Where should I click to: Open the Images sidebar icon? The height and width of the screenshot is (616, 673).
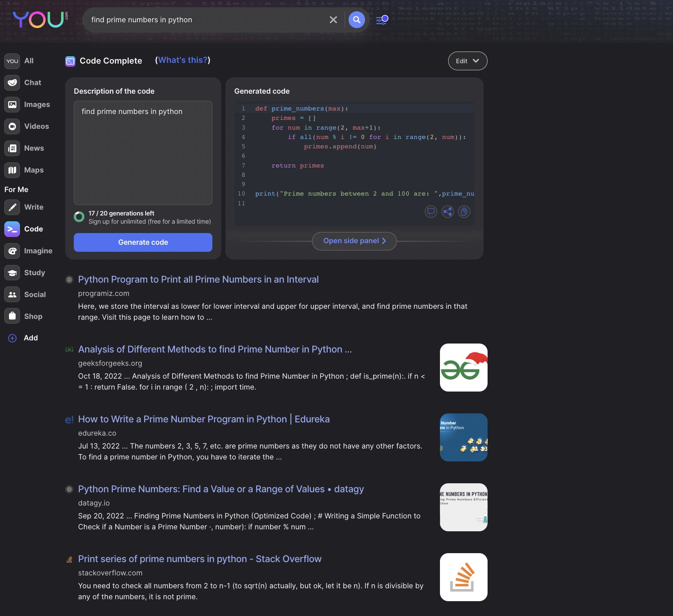(x=12, y=105)
